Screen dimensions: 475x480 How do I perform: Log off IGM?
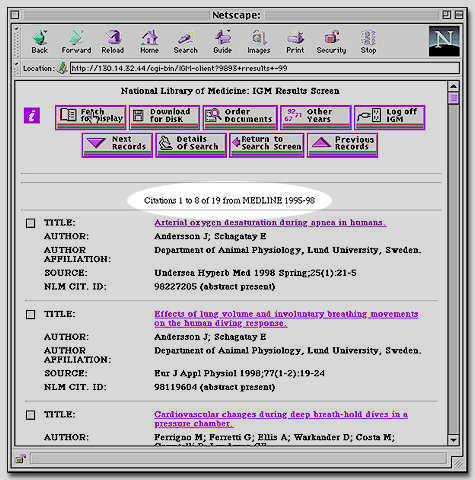(x=390, y=117)
